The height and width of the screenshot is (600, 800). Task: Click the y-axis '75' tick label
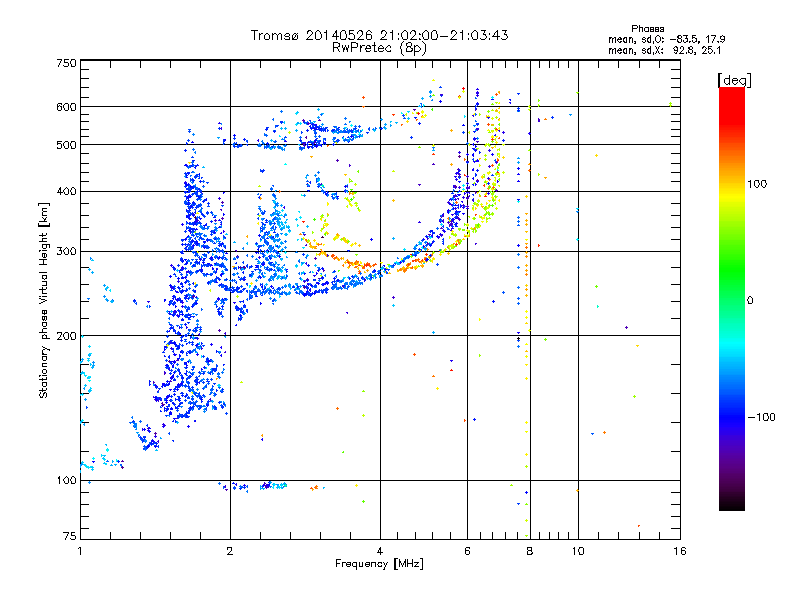(x=70, y=536)
